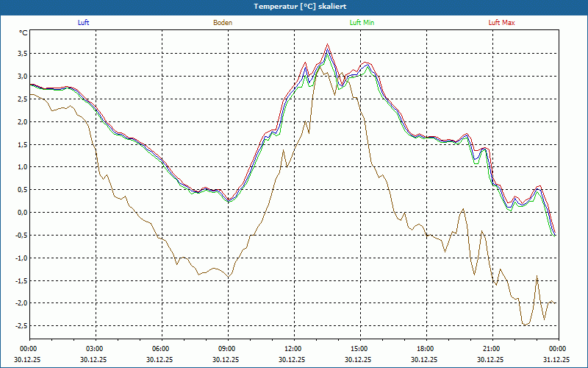Click the chart title Temperatur [°C] skaliert
Screen dimensions: 588x368
[294, 6]
